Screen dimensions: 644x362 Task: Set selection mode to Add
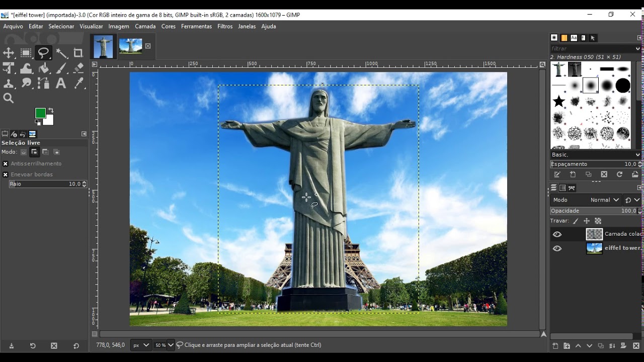point(34,152)
